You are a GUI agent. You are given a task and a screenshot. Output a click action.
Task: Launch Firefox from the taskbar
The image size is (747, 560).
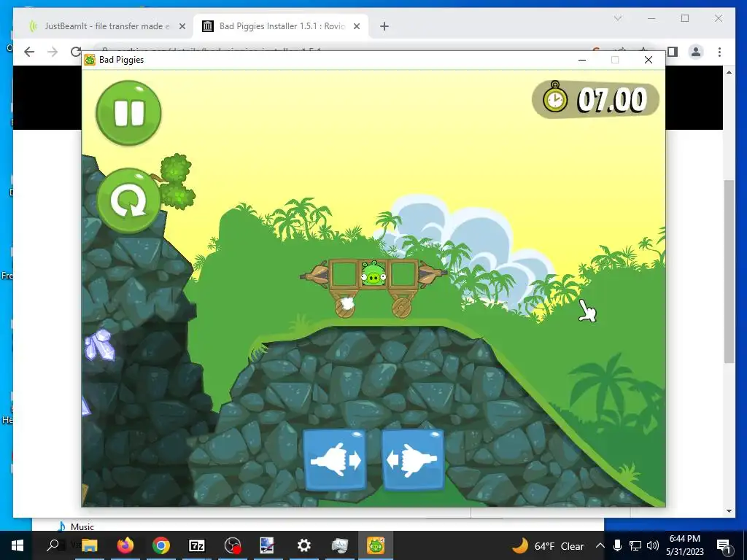125,545
